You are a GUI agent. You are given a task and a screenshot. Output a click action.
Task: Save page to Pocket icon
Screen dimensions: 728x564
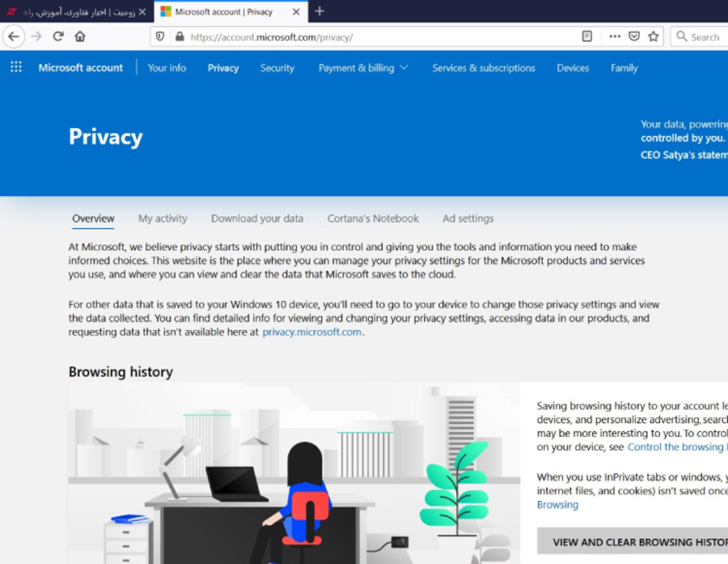click(634, 36)
